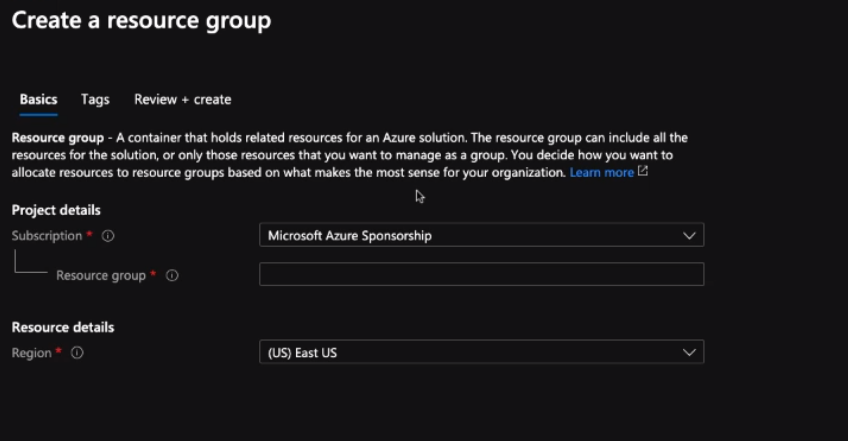The height and width of the screenshot is (441, 848).
Task: Show info tooltip for Region
Action: coord(77,353)
